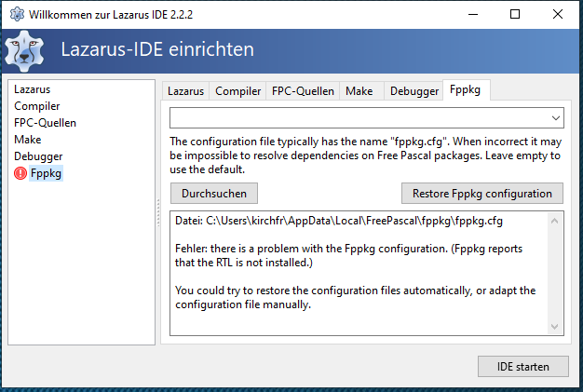Click the message box scroll up arrow

(555, 221)
